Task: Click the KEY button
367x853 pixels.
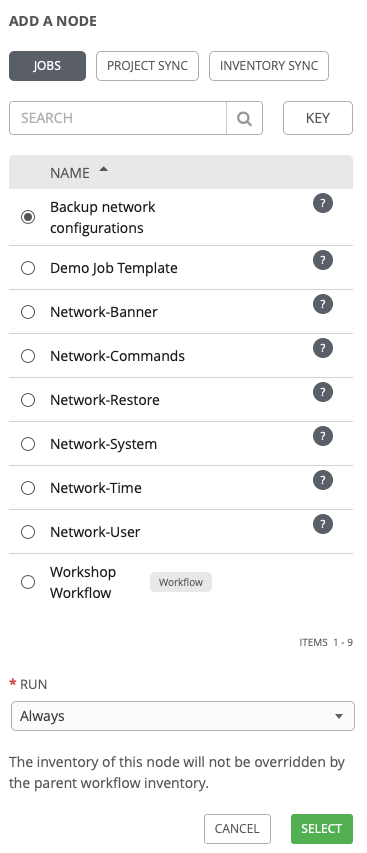Action: pos(318,118)
